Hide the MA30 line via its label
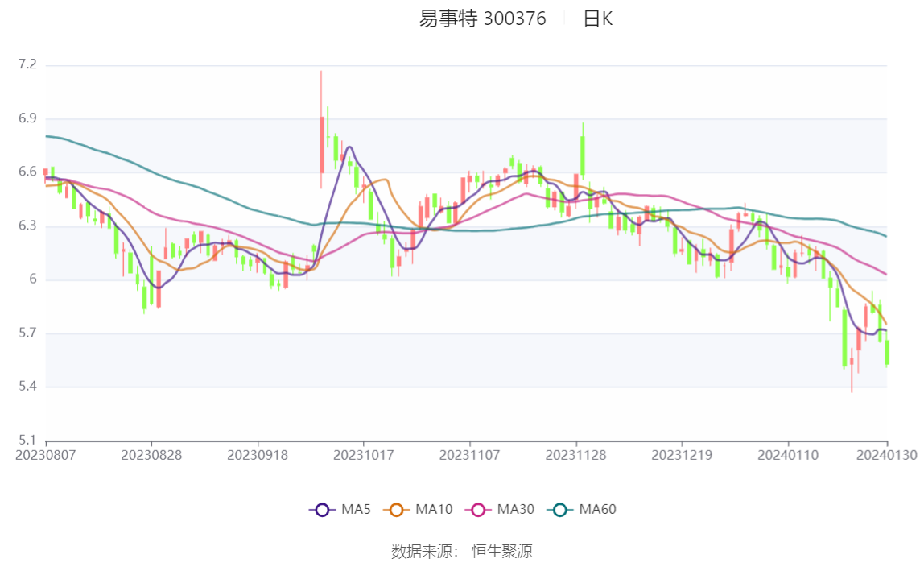This screenshot has height=563, width=924. point(516,509)
